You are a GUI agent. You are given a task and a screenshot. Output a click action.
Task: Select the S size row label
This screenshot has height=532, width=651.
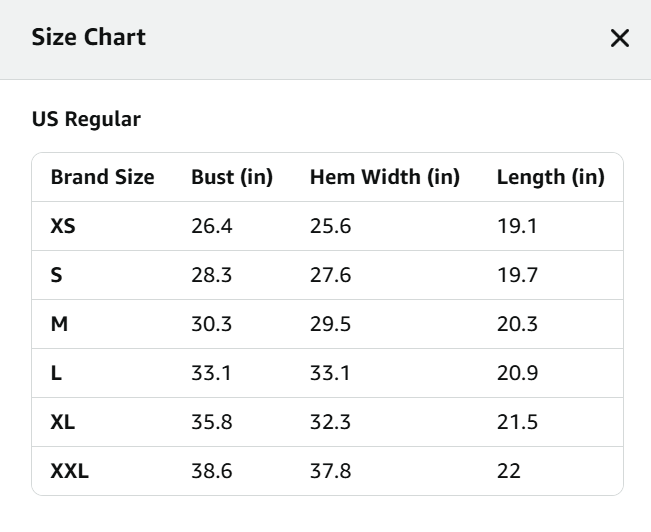coord(56,275)
